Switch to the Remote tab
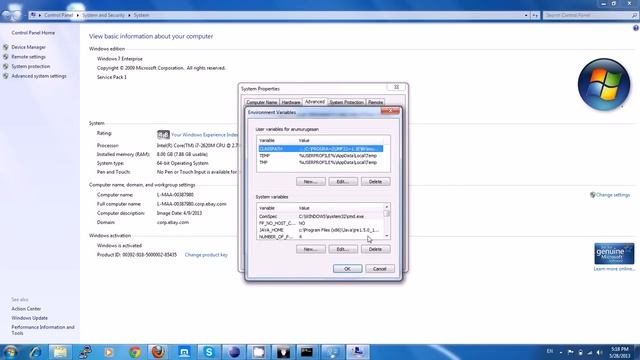This screenshot has height=360, width=640. [375, 102]
